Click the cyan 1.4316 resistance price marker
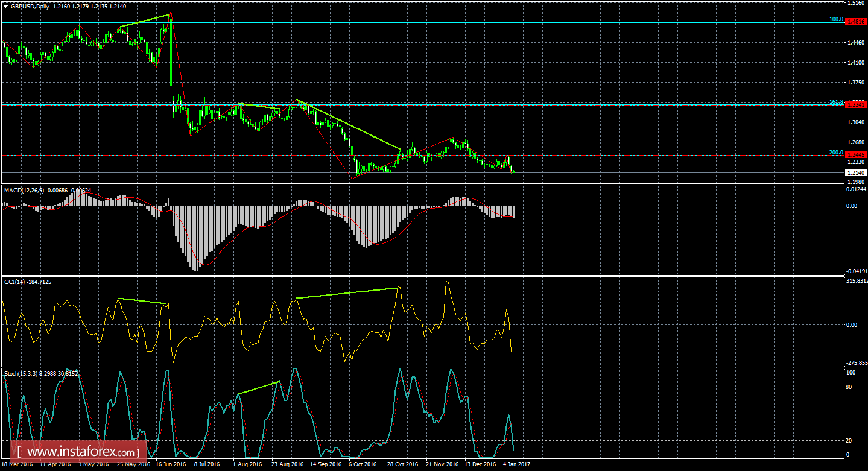 point(855,22)
